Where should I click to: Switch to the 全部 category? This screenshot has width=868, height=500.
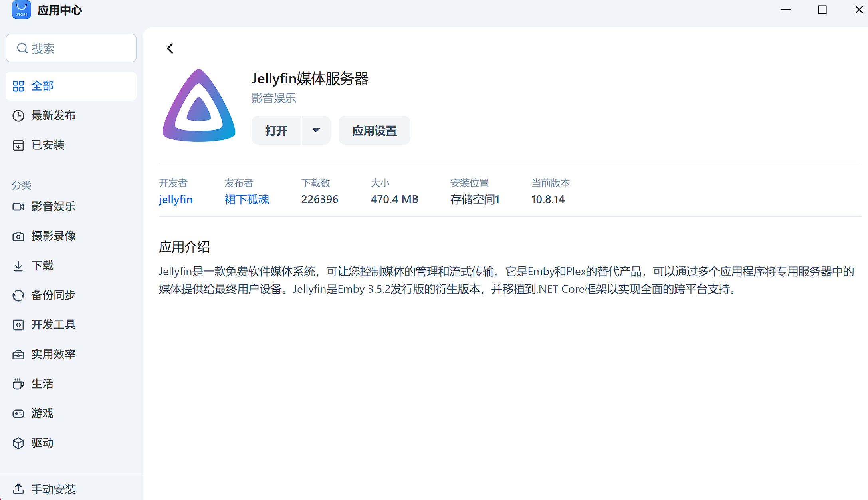click(x=42, y=86)
